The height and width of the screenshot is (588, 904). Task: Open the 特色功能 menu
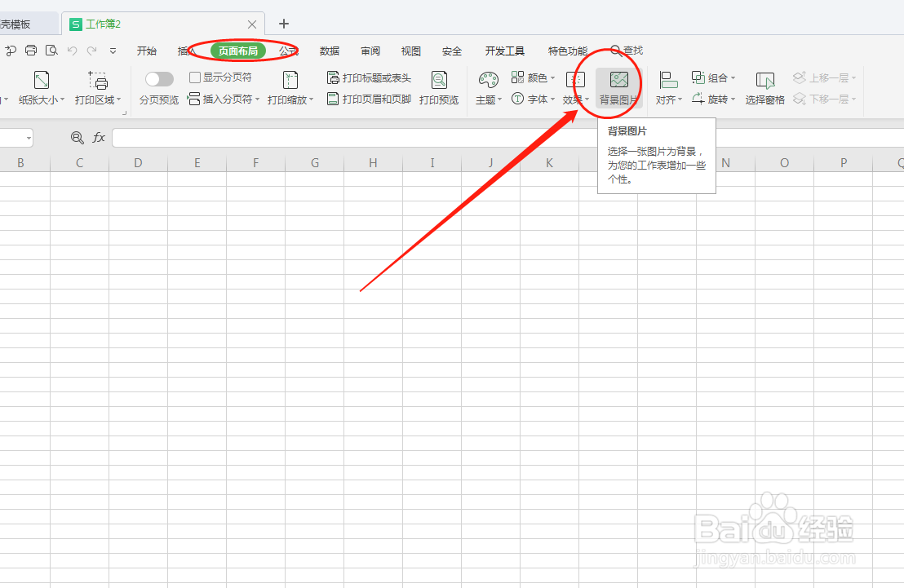567,50
